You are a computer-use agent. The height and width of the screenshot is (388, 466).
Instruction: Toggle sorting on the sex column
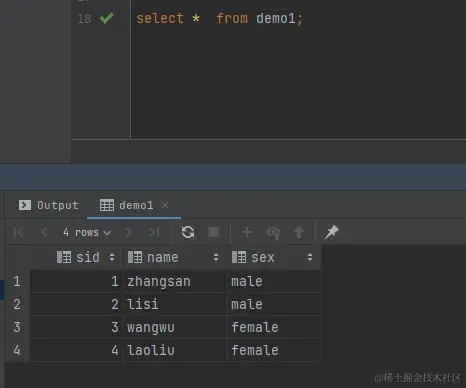click(x=310, y=257)
